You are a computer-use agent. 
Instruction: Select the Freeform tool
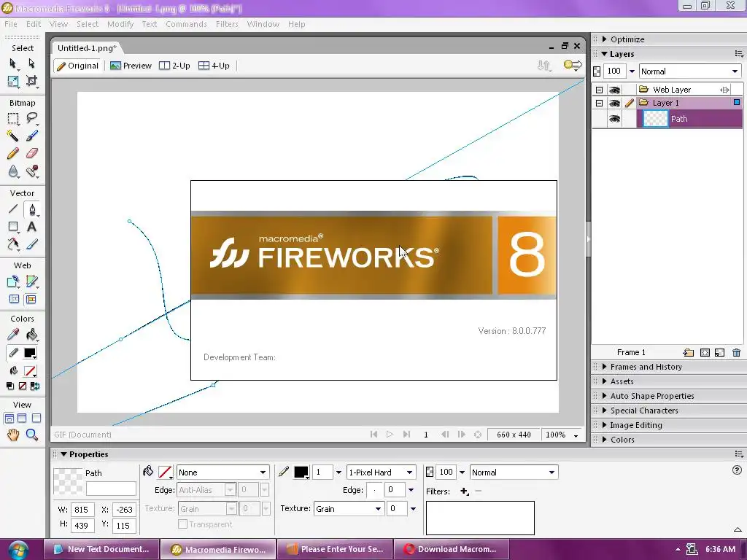click(x=13, y=244)
